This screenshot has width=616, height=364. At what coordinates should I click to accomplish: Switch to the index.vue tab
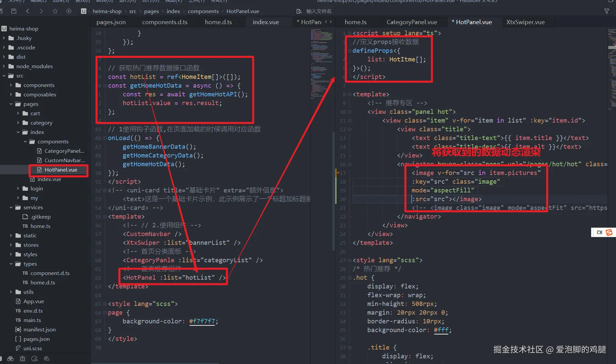266,22
